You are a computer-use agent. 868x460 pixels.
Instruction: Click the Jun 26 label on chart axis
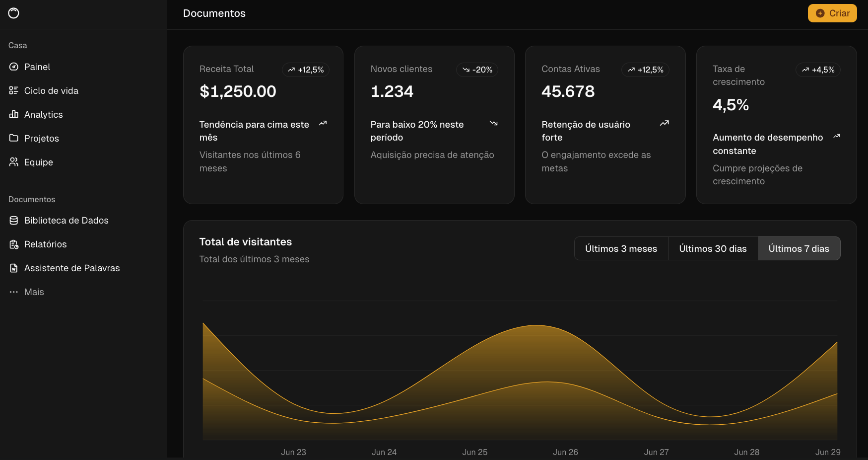click(565, 452)
